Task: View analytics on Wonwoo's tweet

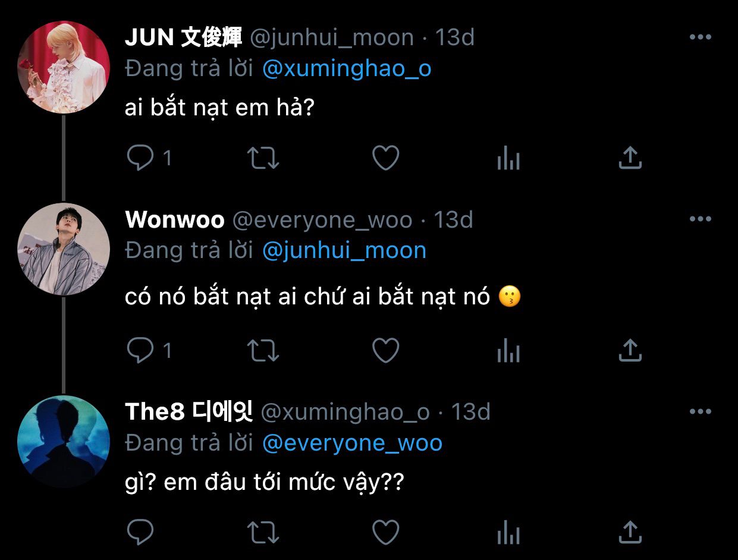Action: coord(508,351)
